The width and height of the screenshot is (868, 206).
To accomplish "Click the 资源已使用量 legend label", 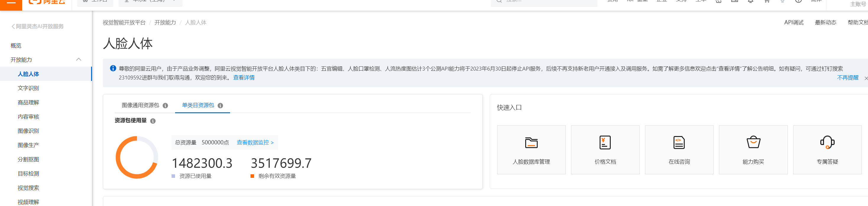I will pos(195,176).
